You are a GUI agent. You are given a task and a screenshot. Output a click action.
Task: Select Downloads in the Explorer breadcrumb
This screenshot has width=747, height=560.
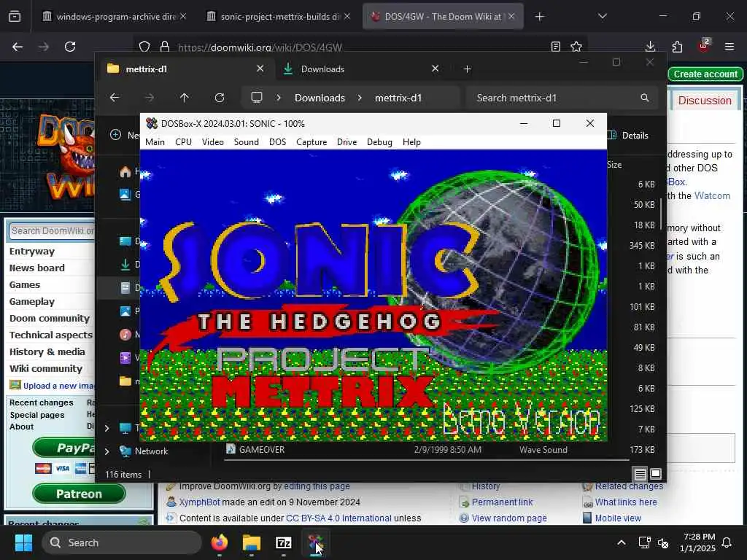point(320,98)
